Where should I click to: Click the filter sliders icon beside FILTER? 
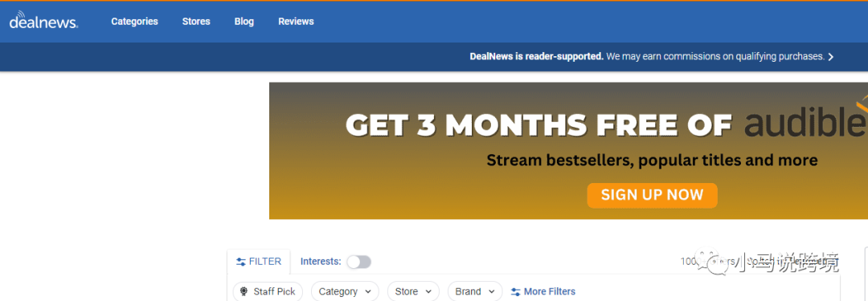point(241,262)
